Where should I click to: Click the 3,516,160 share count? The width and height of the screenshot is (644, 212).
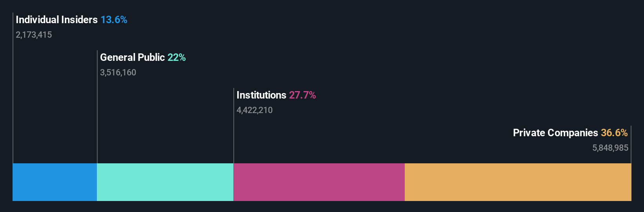tap(118, 72)
